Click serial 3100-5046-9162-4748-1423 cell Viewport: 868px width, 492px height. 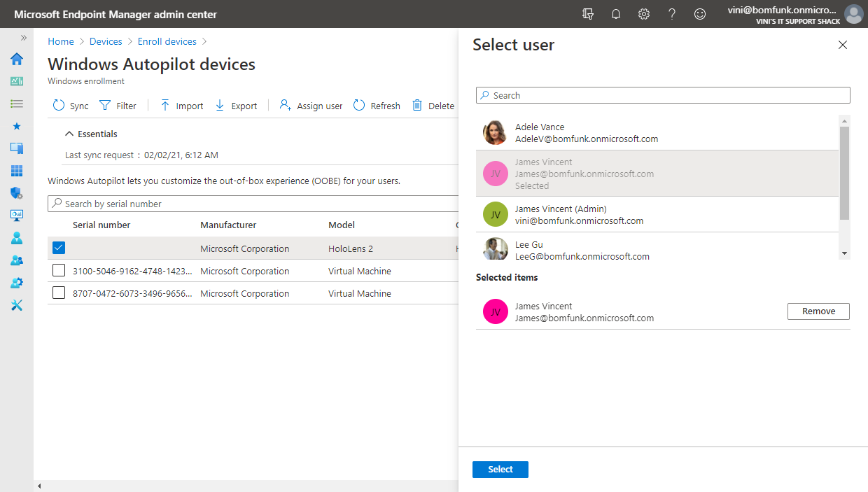(x=132, y=271)
